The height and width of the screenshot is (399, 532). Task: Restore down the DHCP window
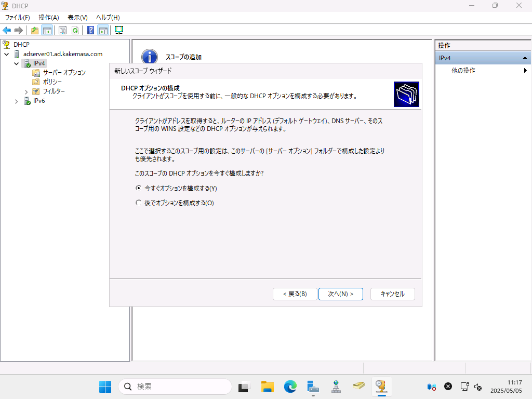(x=495, y=5)
